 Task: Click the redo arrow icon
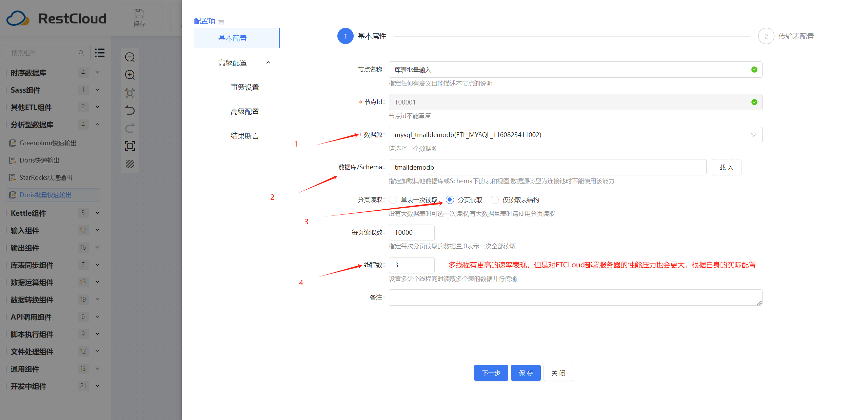[130, 128]
